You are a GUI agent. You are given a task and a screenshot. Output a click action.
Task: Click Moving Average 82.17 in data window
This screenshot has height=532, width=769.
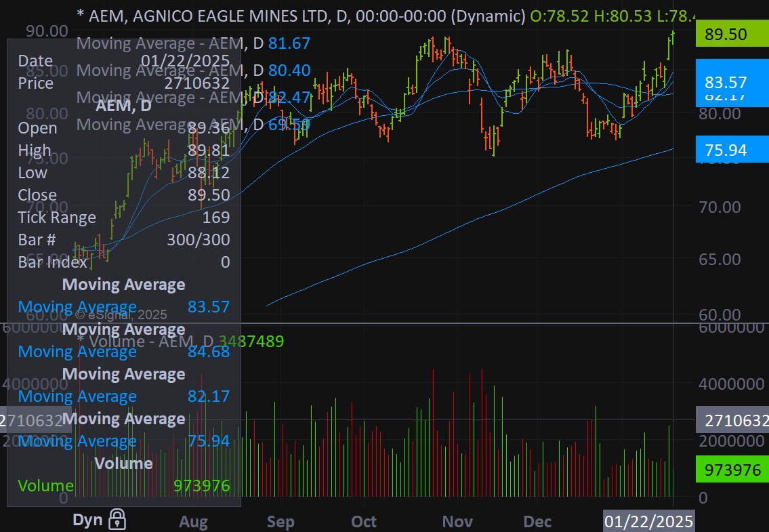click(123, 396)
